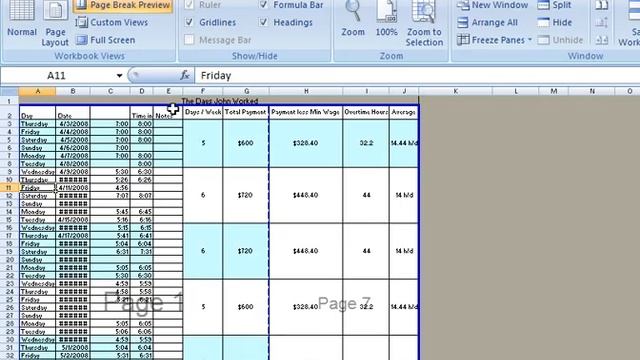The height and width of the screenshot is (360, 640).
Task: Set zoom to 100%
Action: tap(386, 19)
